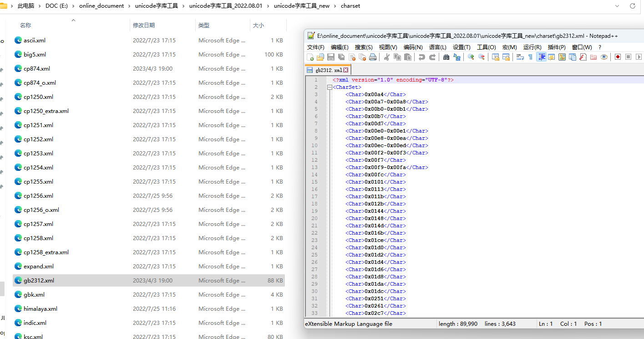Expand the chevron after unicode字库工具_new

(x=335, y=6)
